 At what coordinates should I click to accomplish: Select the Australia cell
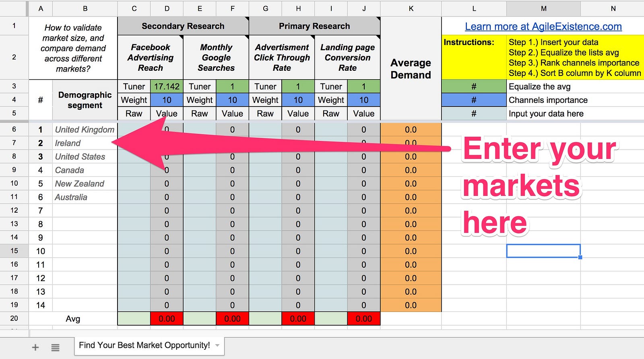coord(85,197)
